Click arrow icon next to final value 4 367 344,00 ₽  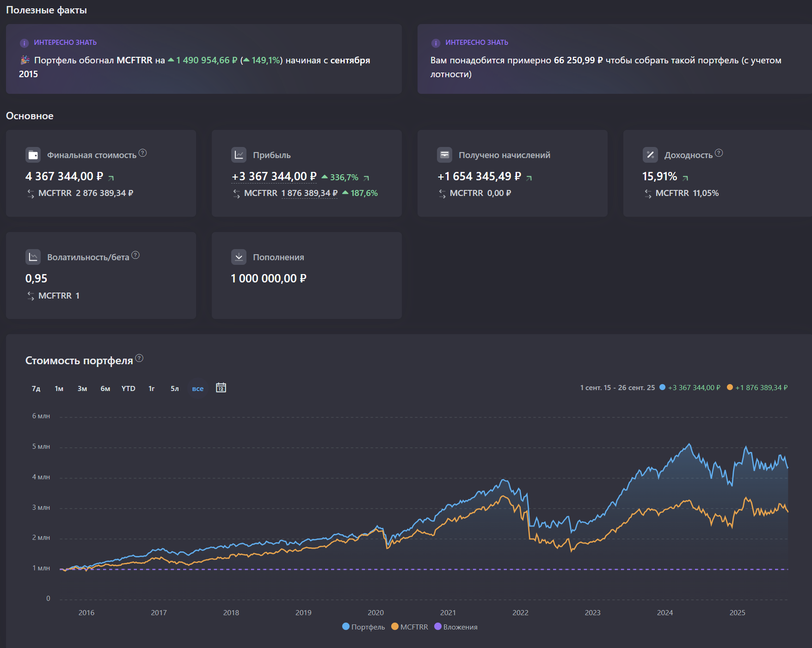111,177
